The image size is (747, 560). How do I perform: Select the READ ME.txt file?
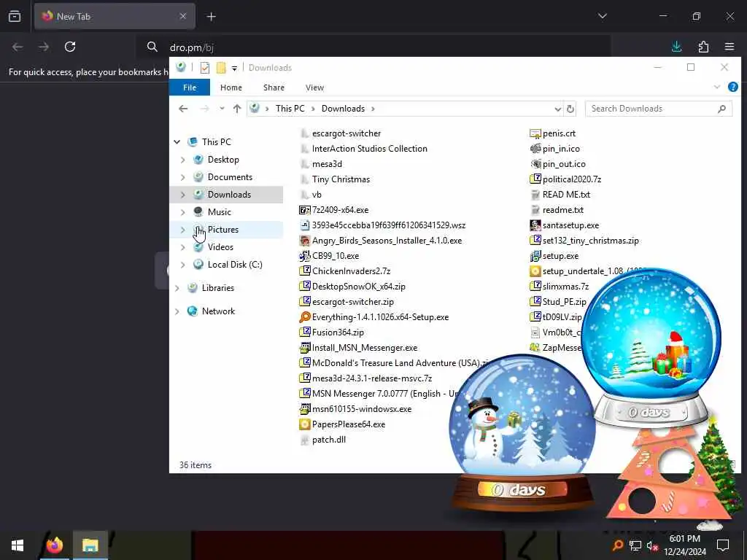point(566,194)
